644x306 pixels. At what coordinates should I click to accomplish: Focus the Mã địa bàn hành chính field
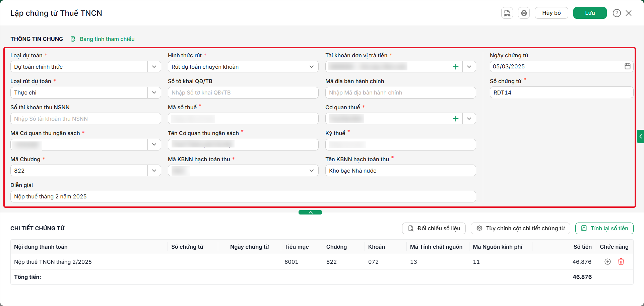coord(400,93)
